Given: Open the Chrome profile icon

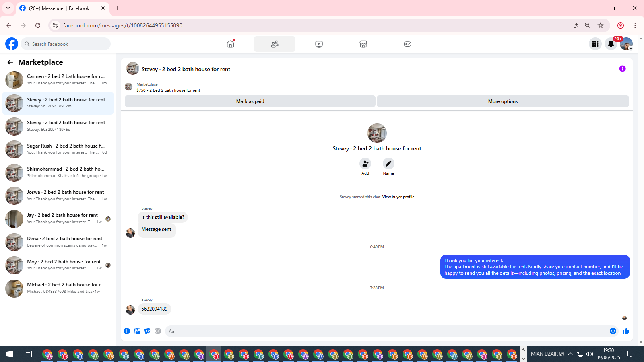Looking at the screenshot, I should pos(621,25).
